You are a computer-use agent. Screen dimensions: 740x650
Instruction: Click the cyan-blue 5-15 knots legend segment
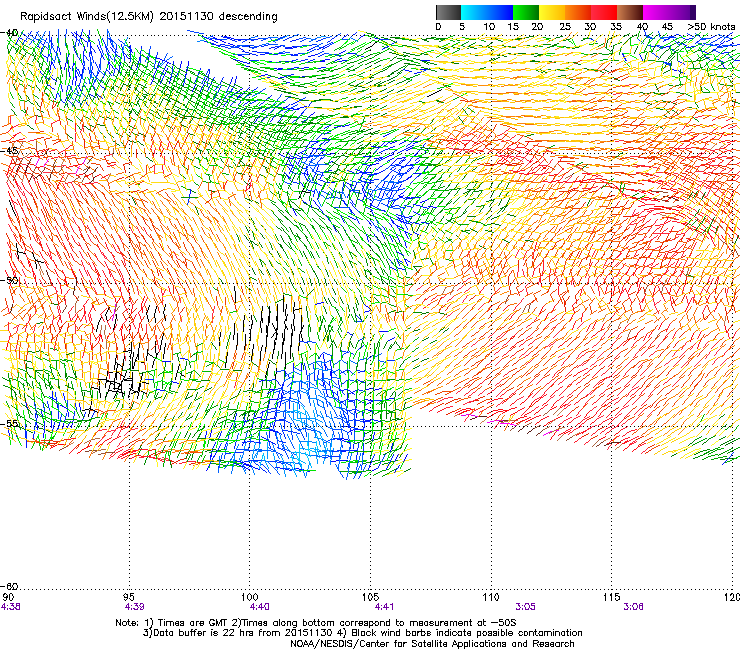point(487,12)
